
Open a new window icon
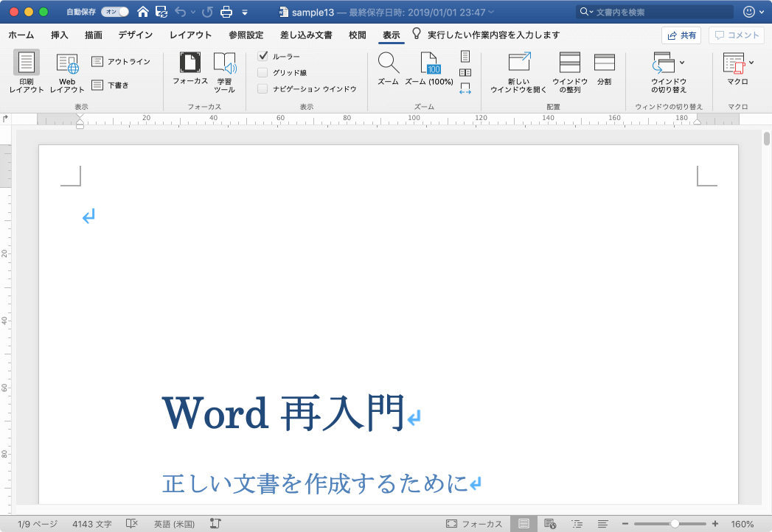(519, 63)
